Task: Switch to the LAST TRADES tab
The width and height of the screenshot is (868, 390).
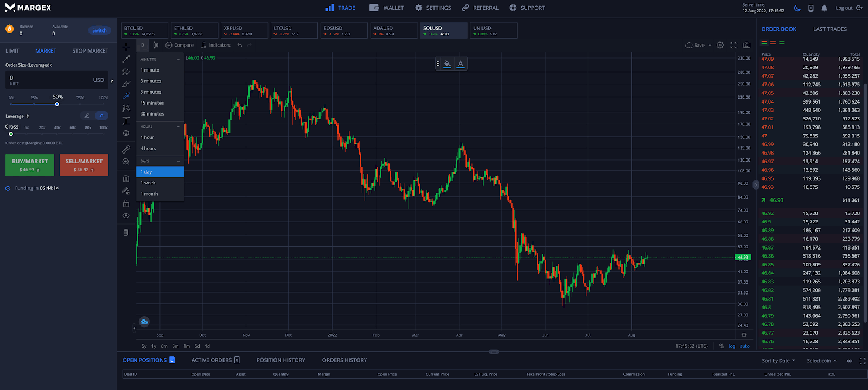Action: point(829,29)
